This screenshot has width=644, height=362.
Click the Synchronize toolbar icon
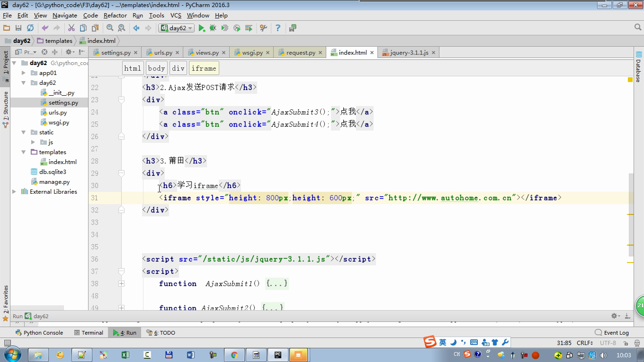[30, 28]
